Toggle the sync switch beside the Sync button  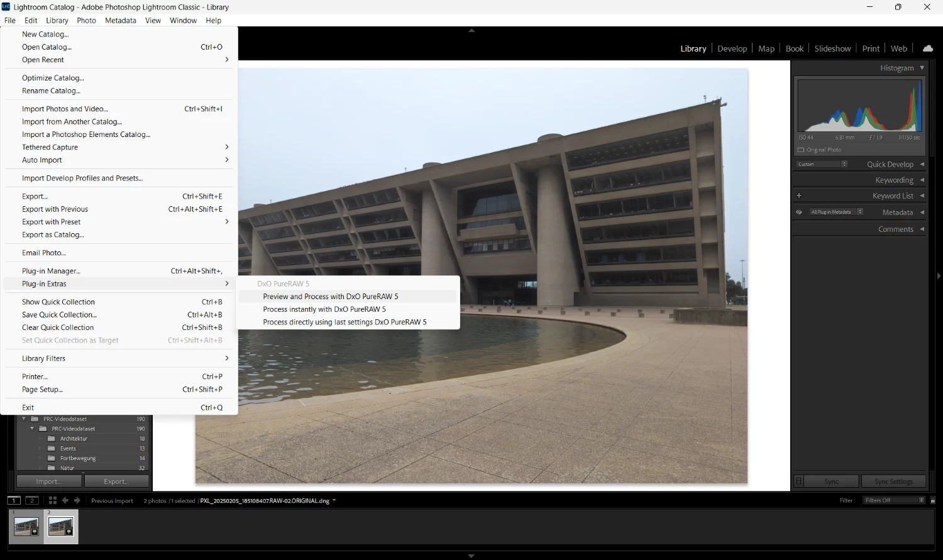pyautogui.click(x=798, y=481)
